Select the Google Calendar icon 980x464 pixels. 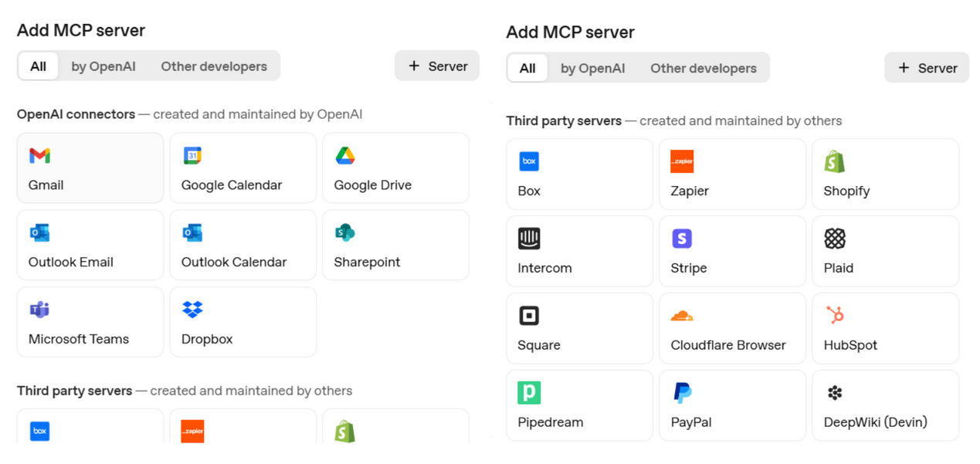click(192, 156)
